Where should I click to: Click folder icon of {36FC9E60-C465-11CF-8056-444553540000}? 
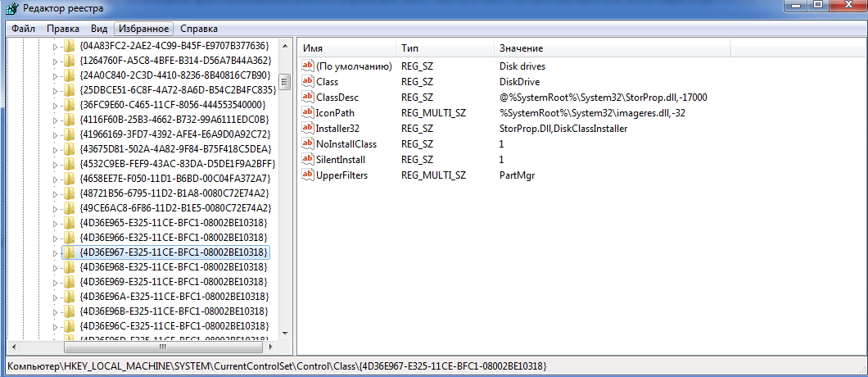point(69,105)
